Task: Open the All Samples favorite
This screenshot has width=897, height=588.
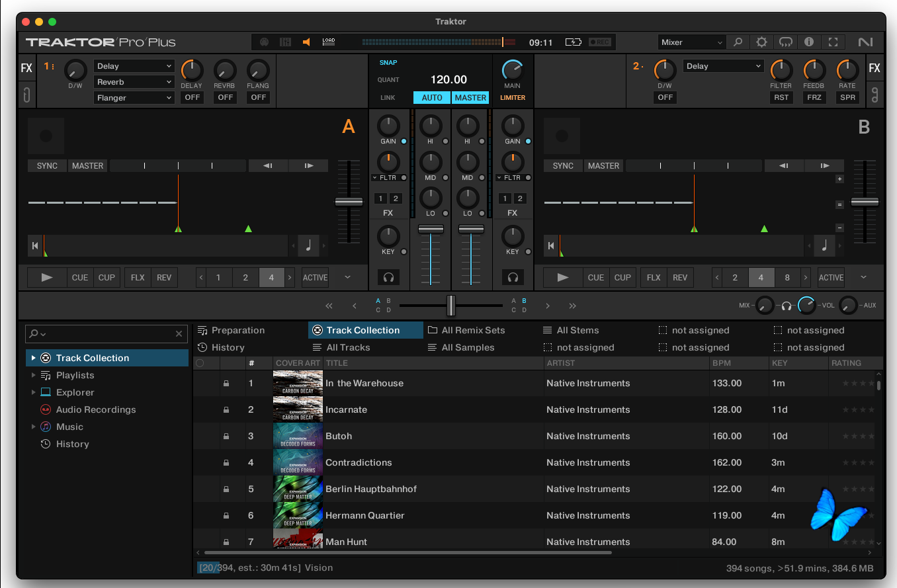Action: [461, 347]
